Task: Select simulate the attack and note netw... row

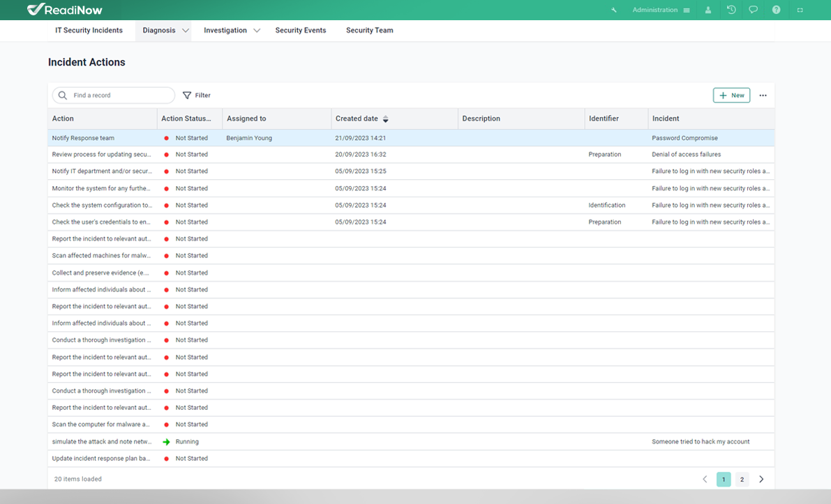Action: click(x=411, y=441)
